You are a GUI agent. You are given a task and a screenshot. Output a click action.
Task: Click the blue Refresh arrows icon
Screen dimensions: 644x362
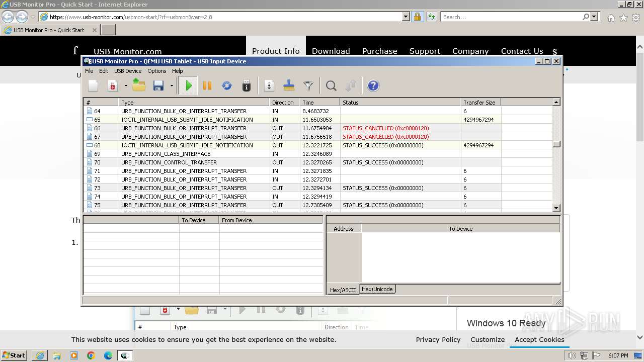coord(227,86)
